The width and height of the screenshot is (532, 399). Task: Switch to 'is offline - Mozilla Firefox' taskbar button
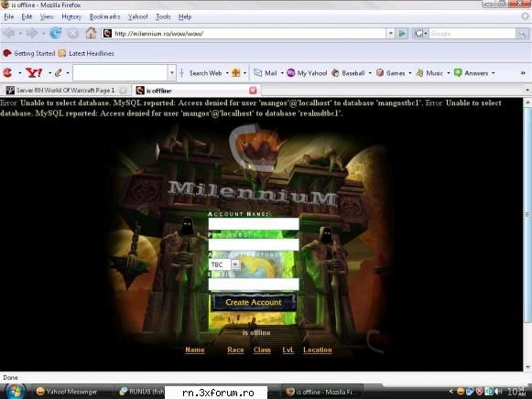point(321,392)
